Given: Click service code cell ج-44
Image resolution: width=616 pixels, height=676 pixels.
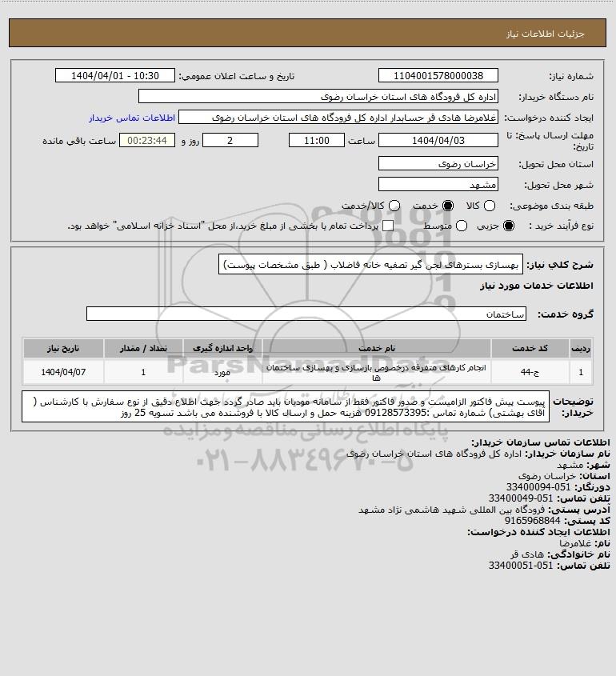Looking at the screenshot, I should [530, 372].
